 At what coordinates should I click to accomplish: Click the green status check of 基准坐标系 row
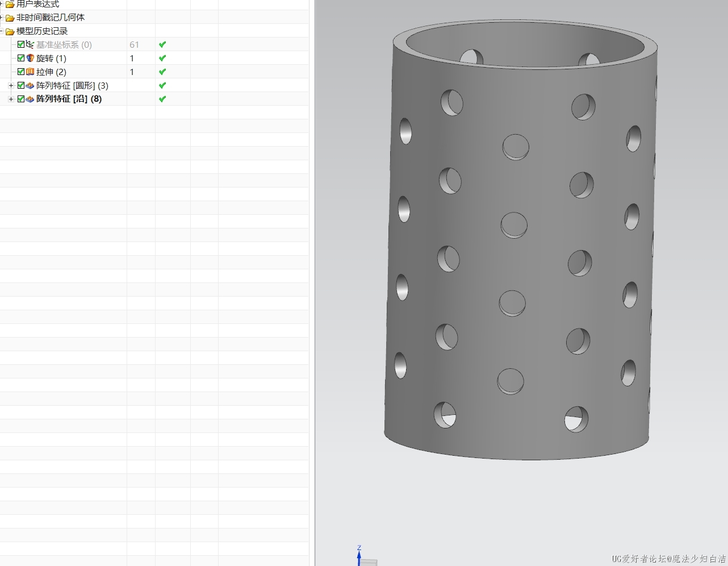pyautogui.click(x=162, y=44)
